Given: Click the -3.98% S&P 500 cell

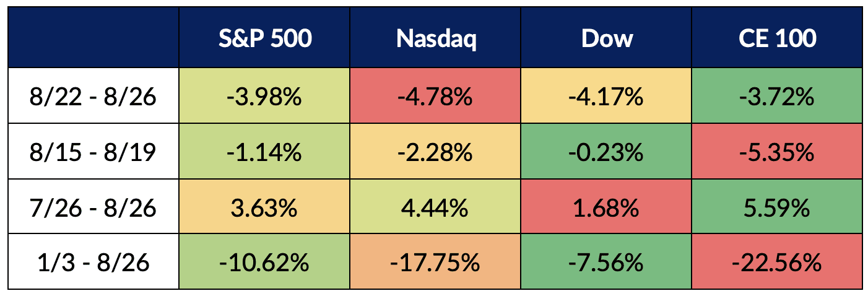Looking at the screenshot, I should tap(264, 95).
